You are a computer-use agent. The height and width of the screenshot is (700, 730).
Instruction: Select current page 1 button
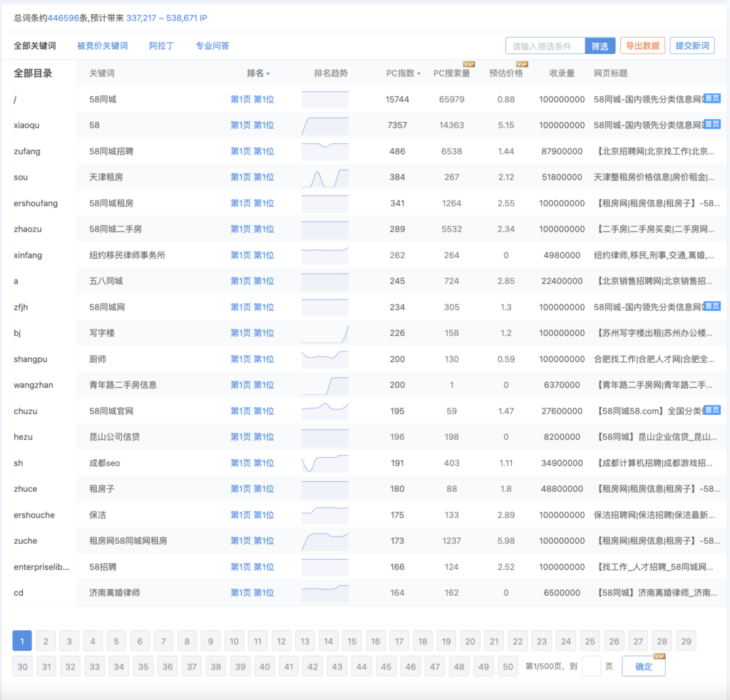(x=22, y=641)
